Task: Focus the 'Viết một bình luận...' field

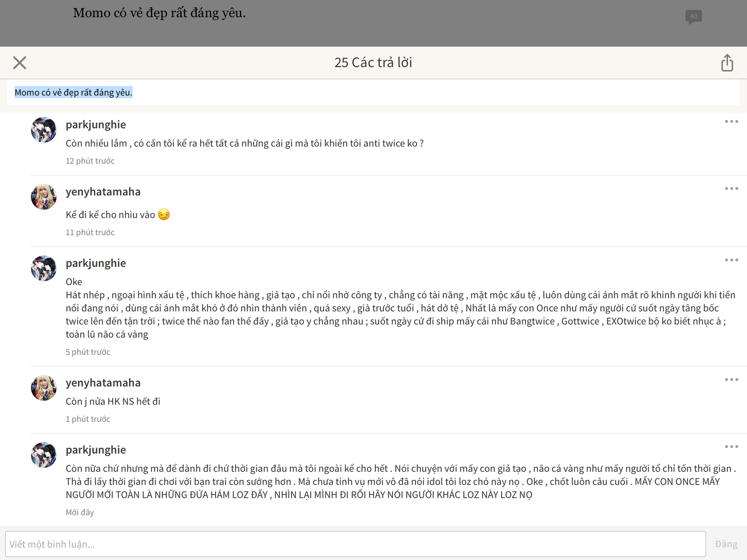Action: pyautogui.click(x=355, y=544)
